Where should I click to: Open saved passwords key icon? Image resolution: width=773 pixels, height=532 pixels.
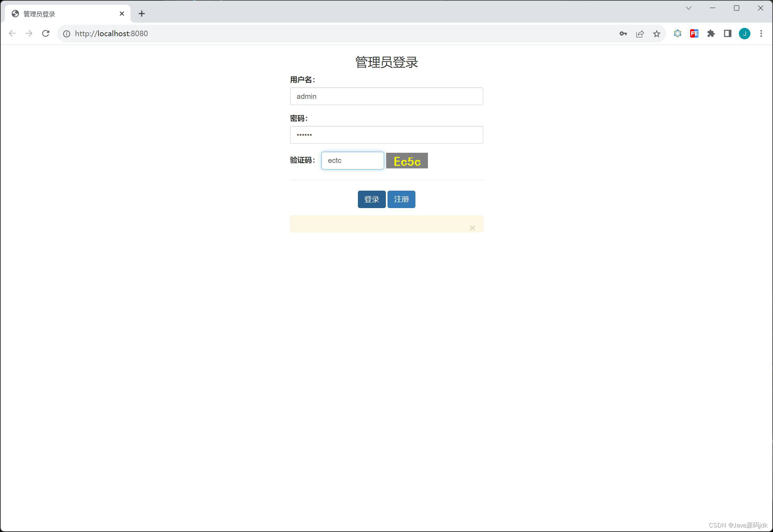click(x=623, y=34)
